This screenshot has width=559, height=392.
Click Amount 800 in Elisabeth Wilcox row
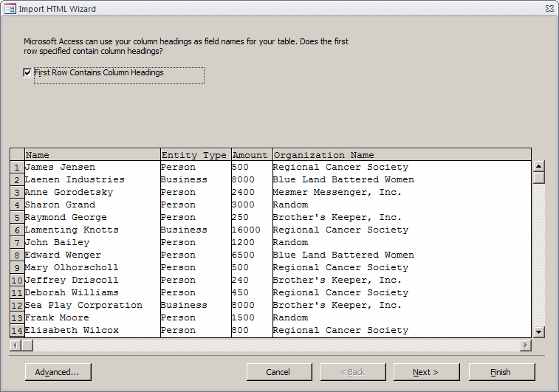[252, 330]
